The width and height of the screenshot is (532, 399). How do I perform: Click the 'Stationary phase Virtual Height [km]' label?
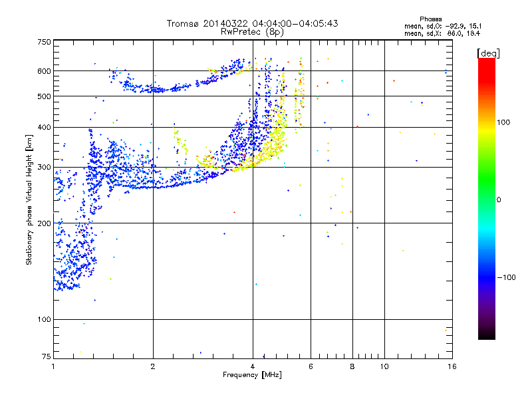[29, 200]
